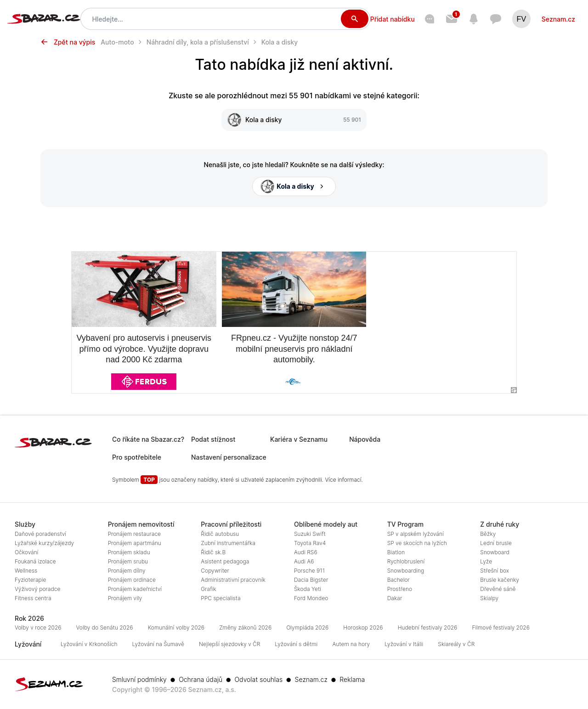The height and width of the screenshot is (709, 588).
Task: Open the Ferdus autoservis ad image
Action: tap(144, 289)
